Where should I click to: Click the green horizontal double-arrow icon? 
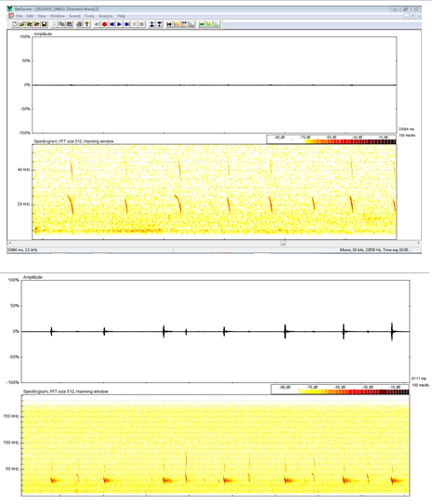pyautogui.click(x=202, y=24)
